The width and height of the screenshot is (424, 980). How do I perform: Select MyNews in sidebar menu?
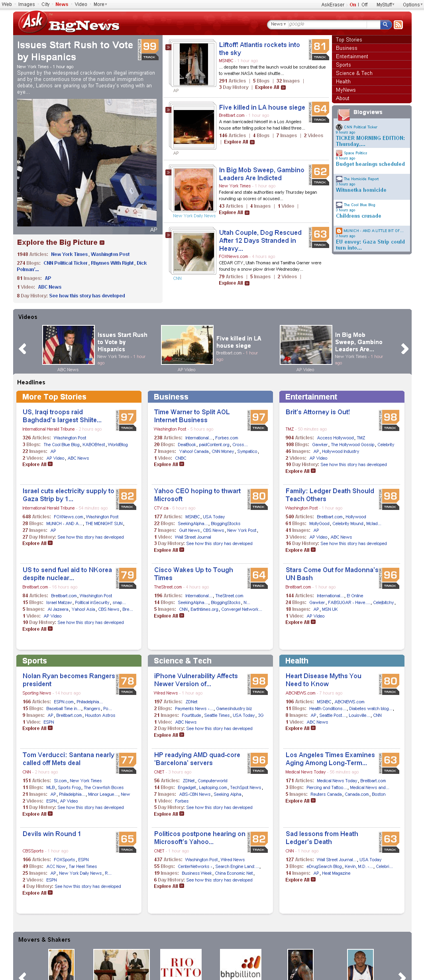coord(345,90)
